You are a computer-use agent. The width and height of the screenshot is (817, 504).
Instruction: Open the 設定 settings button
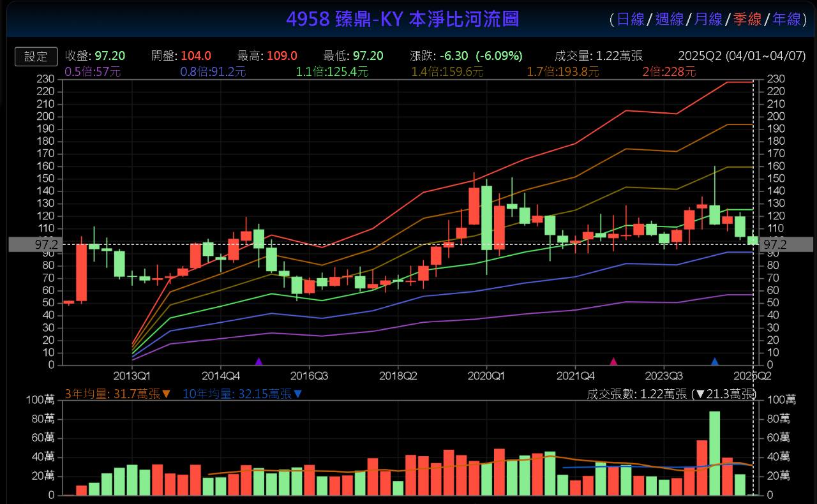36,56
